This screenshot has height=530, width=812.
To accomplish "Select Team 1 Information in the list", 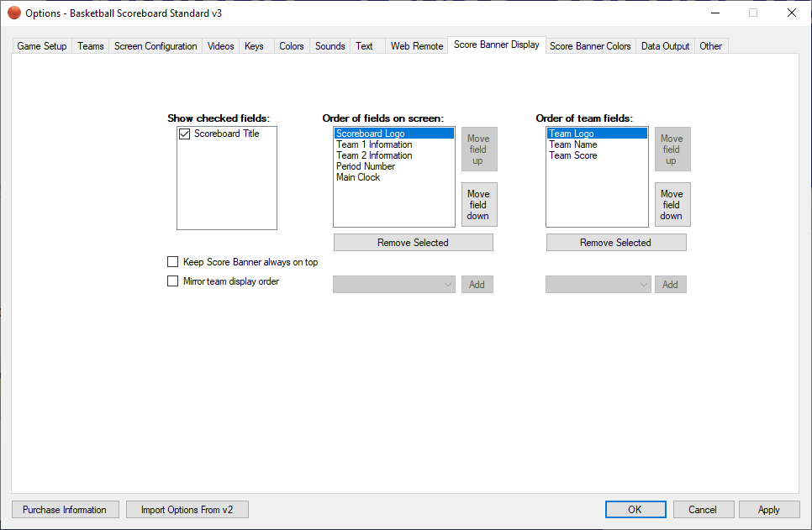I will 374,144.
